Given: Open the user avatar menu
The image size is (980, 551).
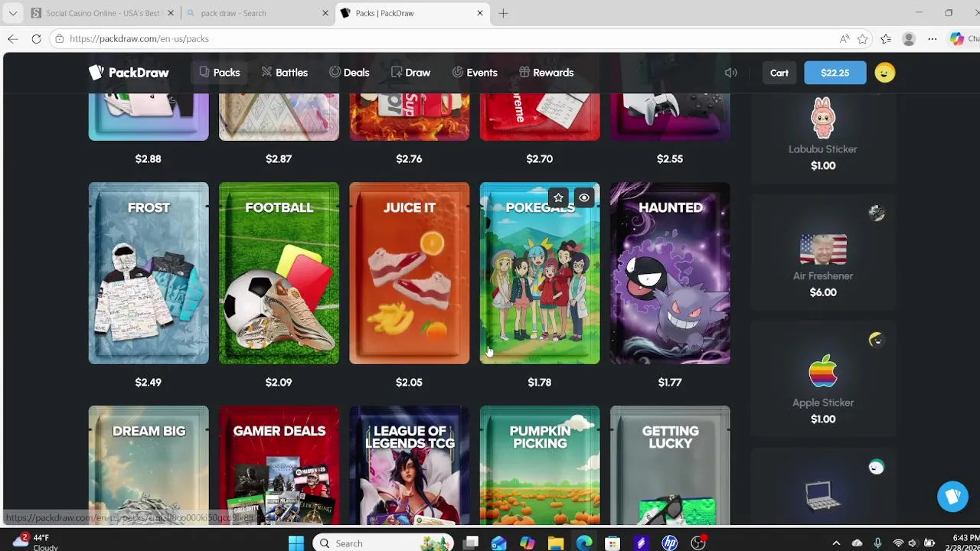Looking at the screenshot, I should click(884, 73).
